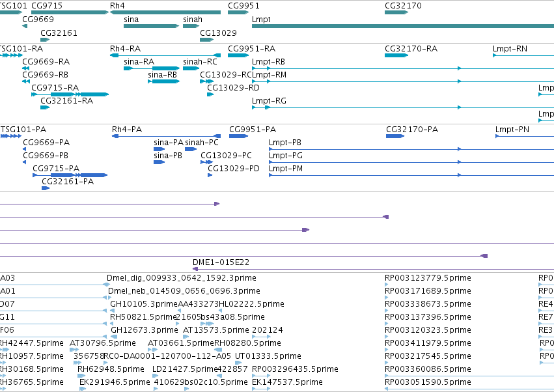This screenshot has width=554, height=392.
Task: Select protein Lmpt-PN
Action: tap(525, 136)
